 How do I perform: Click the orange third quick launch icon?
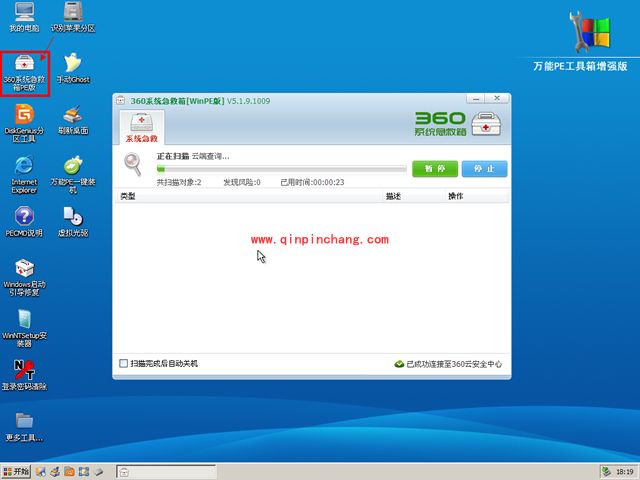pyautogui.click(x=69, y=472)
